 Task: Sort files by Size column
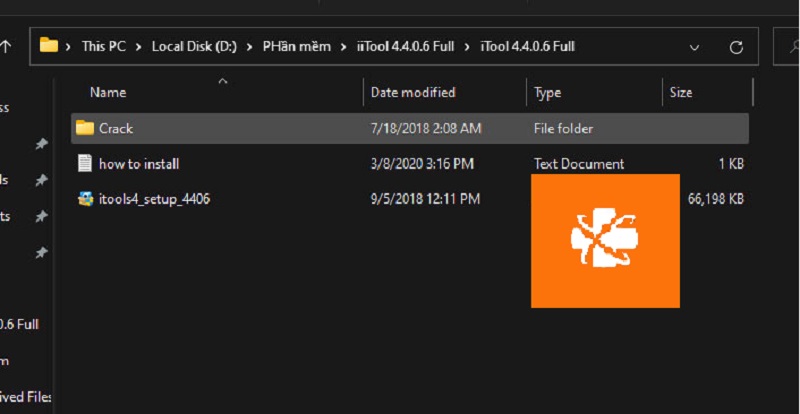[681, 92]
